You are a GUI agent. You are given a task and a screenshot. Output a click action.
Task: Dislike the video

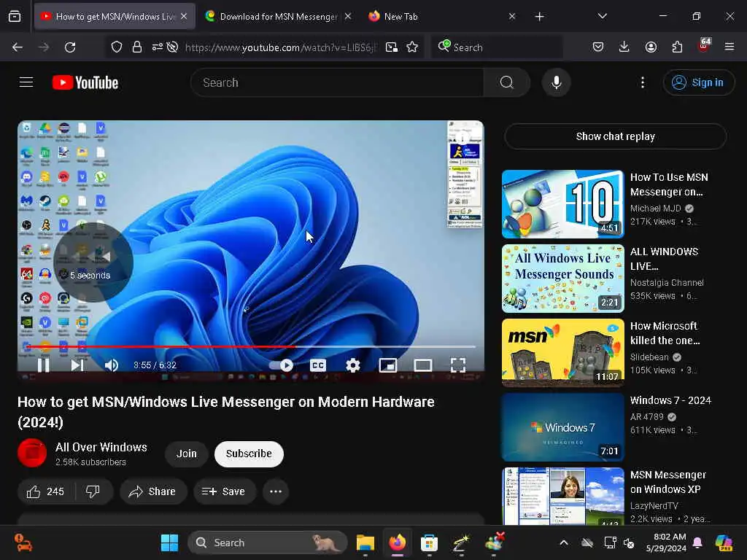click(x=93, y=491)
